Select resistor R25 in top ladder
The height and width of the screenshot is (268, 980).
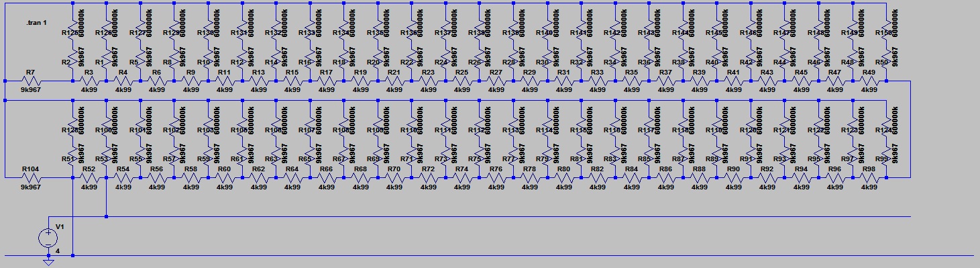(462, 81)
